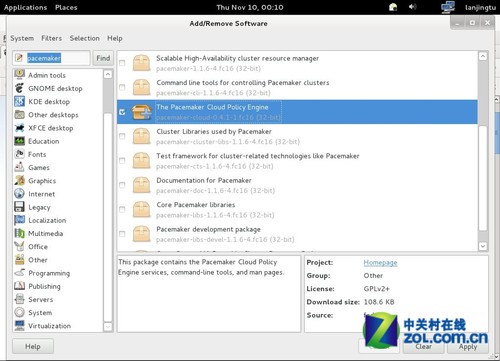Open the Applications menu in top panel

coord(26,7)
